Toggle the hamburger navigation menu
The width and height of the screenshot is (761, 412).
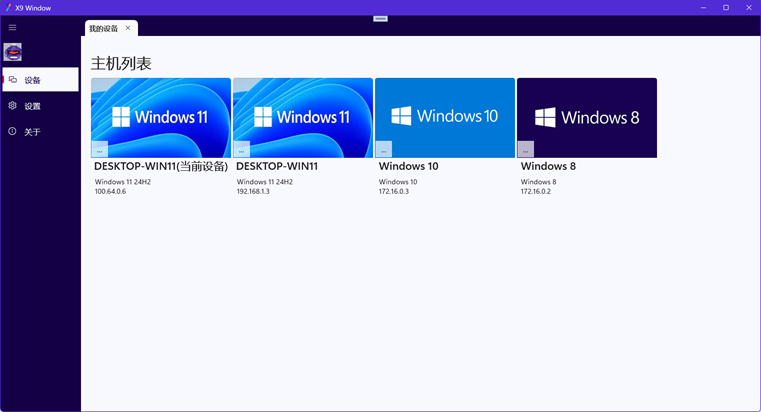click(13, 28)
